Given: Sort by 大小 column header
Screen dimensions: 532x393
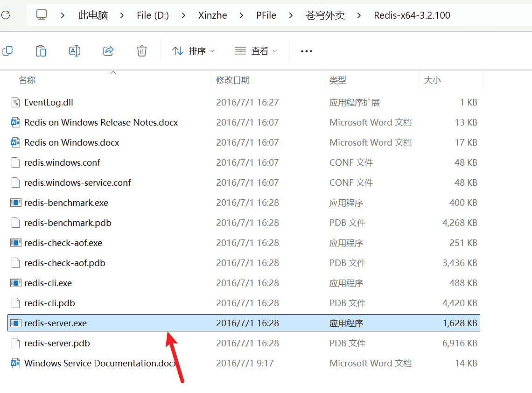Looking at the screenshot, I should (x=432, y=80).
